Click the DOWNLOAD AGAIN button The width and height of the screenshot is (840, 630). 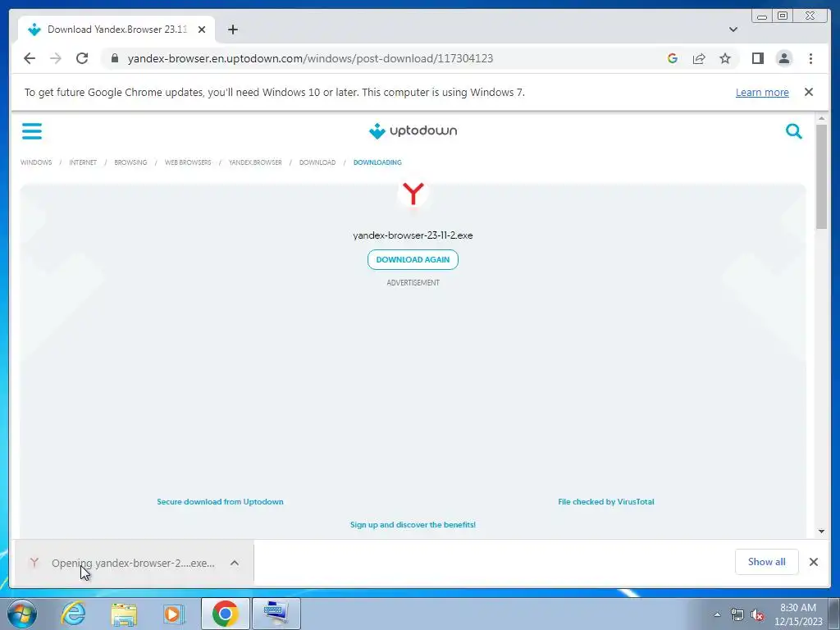[x=413, y=260]
